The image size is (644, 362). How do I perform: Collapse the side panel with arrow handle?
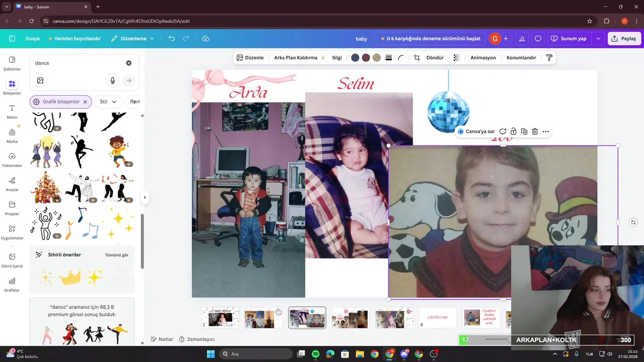pyautogui.click(x=145, y=198)
